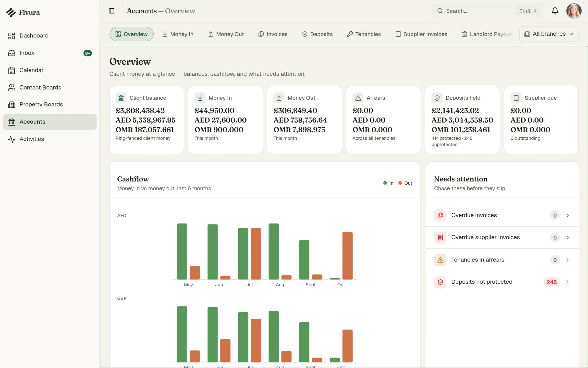Click the Overdue invoices red icon
The height and width of the screenshot is (368, 588).
pyautogui.click(x=440, y=215)
